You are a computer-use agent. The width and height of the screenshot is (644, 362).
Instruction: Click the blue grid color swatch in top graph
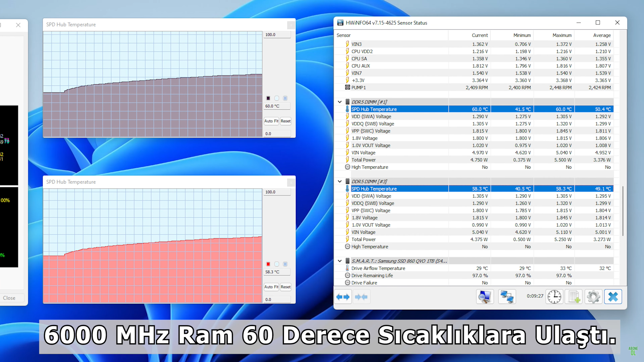285,98
